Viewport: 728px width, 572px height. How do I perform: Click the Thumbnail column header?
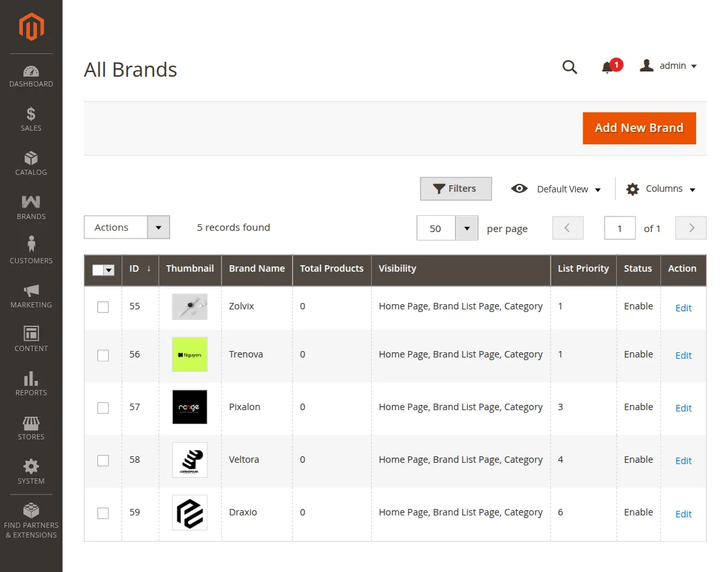pos(190,269)
